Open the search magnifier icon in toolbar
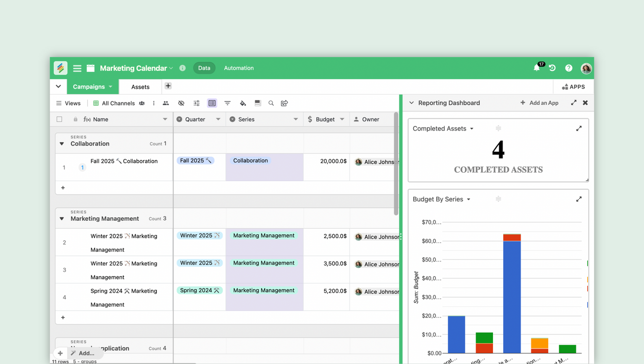Image resolution: width=644 pixels, height=364 pixels. 271,103
